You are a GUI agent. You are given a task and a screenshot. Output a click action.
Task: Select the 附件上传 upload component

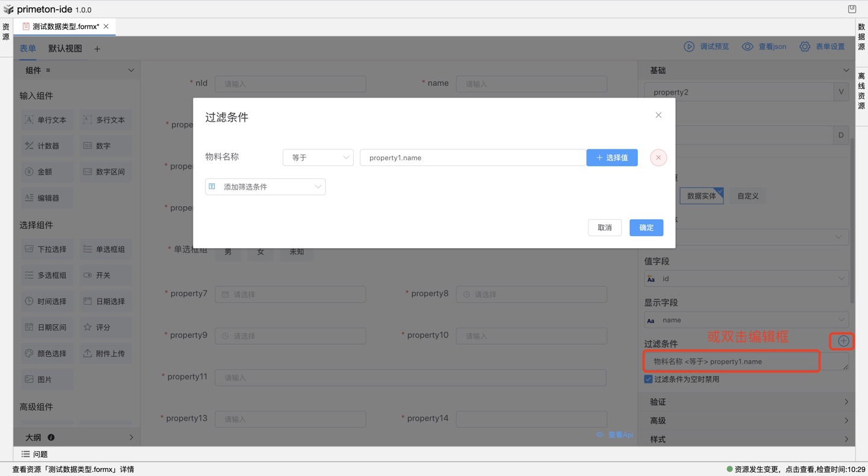(x=105, y=354)
